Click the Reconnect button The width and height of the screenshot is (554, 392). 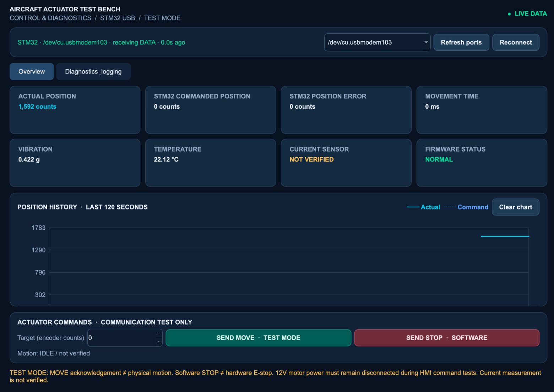point(516,42)
